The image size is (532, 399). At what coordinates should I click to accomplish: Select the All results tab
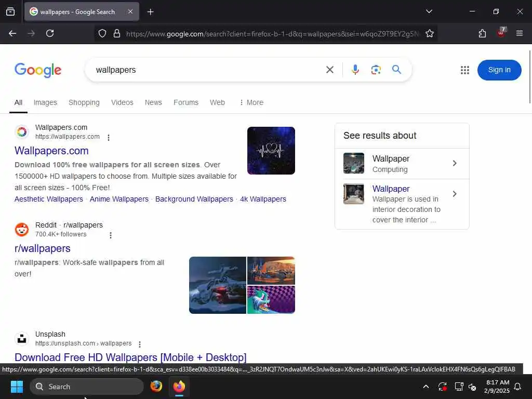click(x=18, y=102)
